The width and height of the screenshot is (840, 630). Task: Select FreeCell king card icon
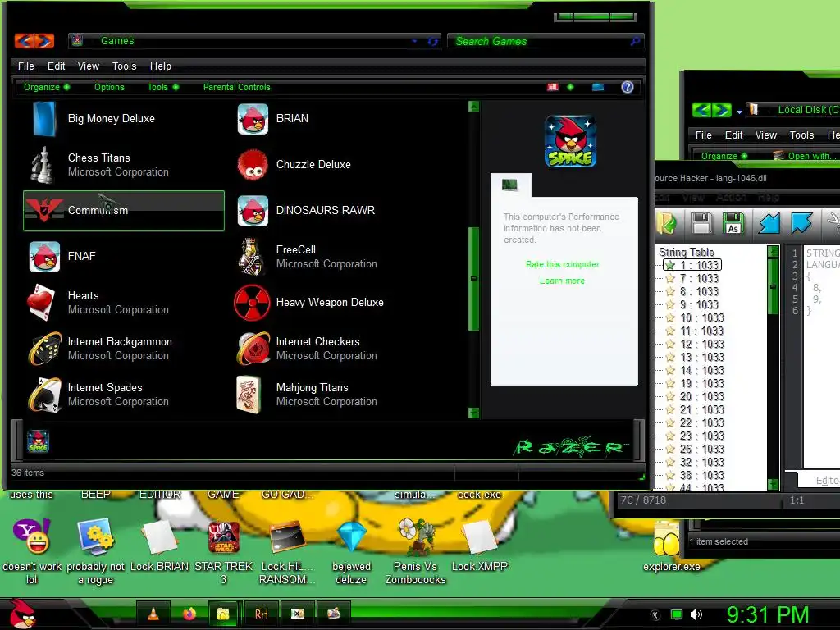point(251,257)
